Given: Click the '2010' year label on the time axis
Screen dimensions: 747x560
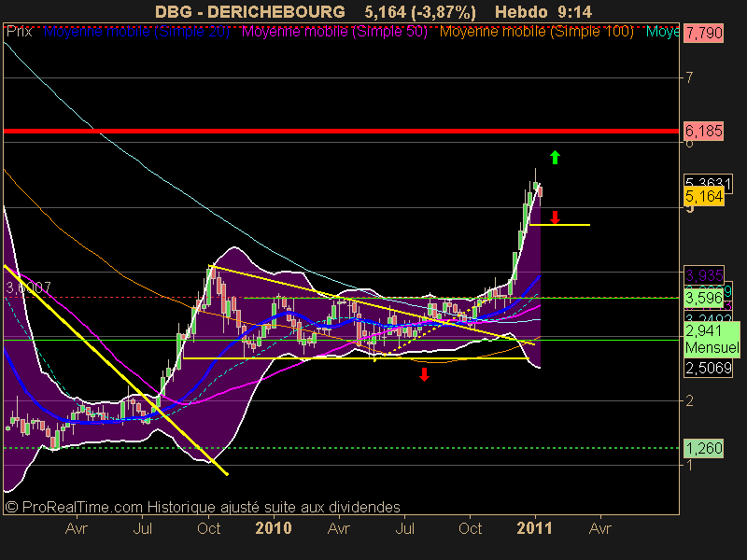Looking at the screenshot, I should tap(274, 528).
